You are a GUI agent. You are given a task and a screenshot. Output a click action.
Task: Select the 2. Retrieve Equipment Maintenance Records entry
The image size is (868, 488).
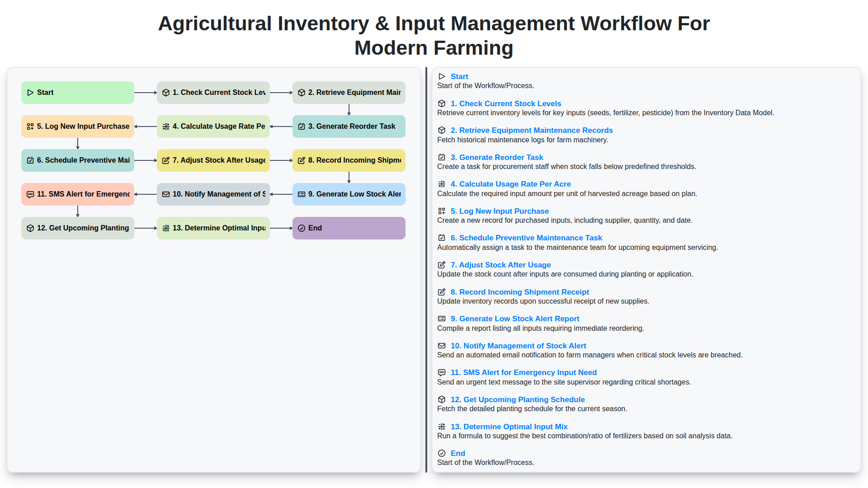tap(532, 130)
